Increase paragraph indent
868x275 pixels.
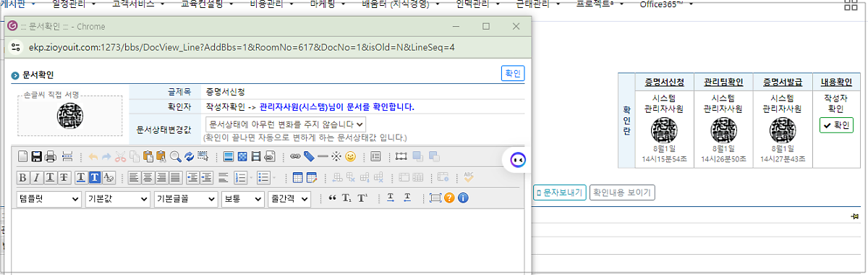[206, 177]
